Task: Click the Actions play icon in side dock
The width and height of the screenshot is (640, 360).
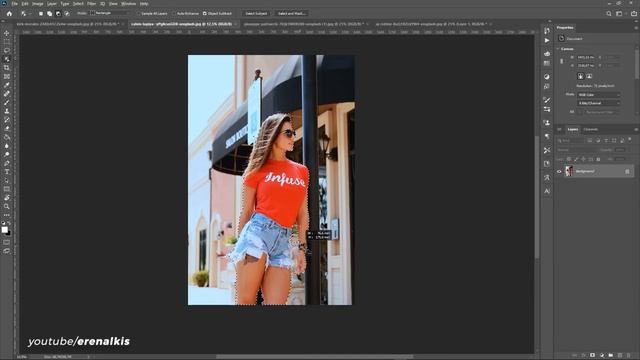Action: point(547,40)
